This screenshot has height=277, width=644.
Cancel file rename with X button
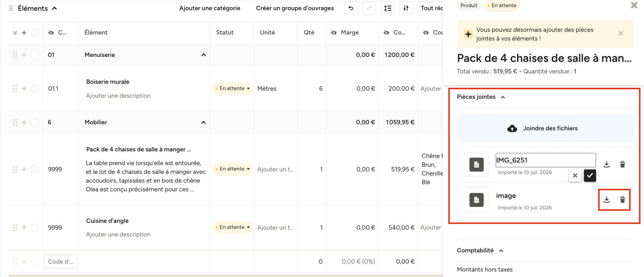[575, 175]
